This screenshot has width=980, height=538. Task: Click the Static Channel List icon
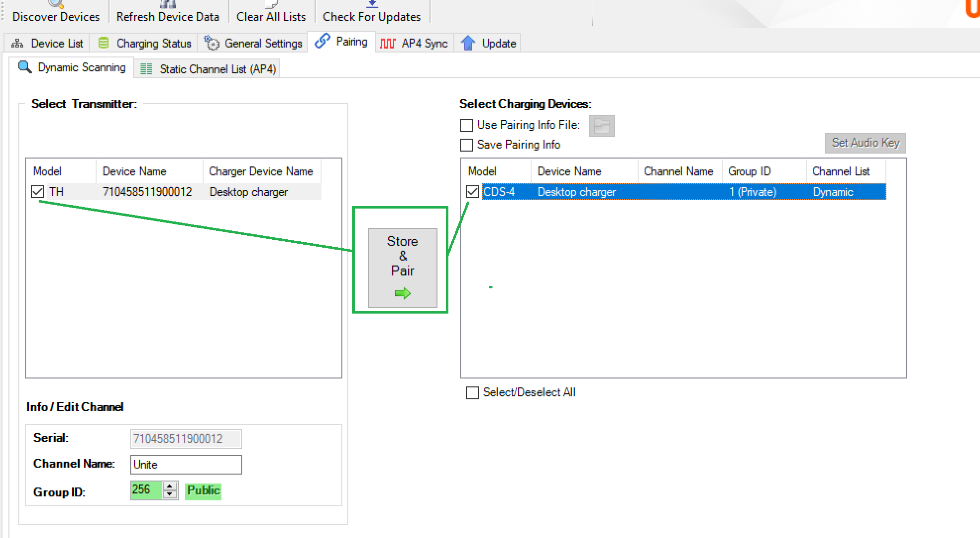coord(146,69)
